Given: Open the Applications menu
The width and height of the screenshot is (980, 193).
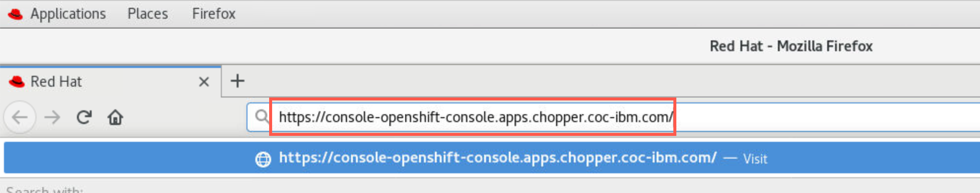Looking at the screenshot, I should pyautogui.click(x=68, y=14).
